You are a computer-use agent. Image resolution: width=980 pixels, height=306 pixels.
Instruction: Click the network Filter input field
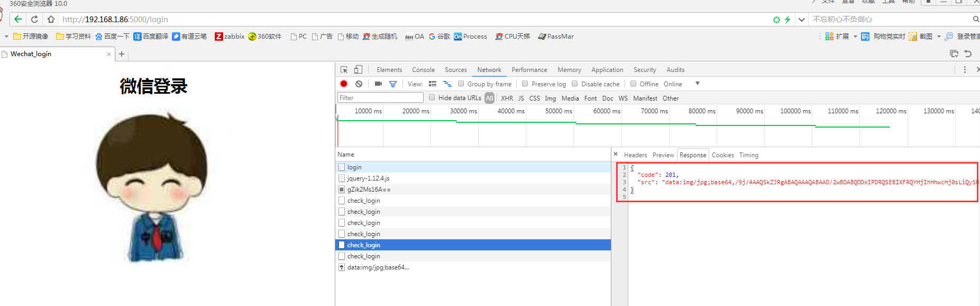coord(380,97)
